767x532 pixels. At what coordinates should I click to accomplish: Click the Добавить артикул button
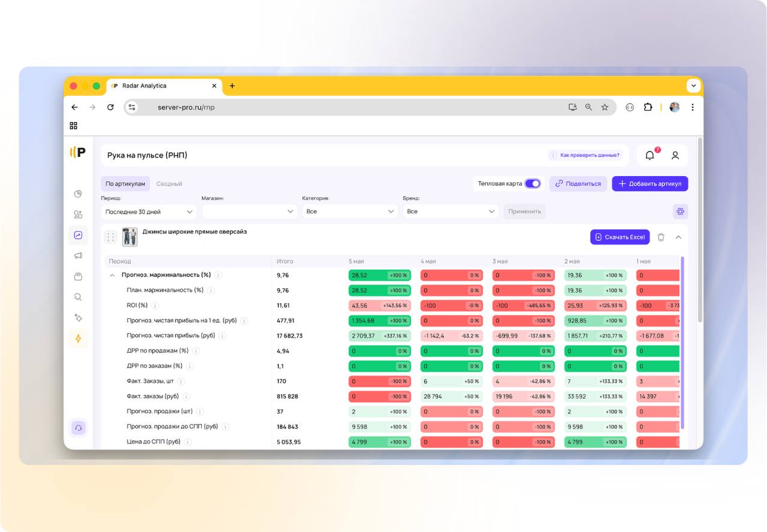(650, 183)
